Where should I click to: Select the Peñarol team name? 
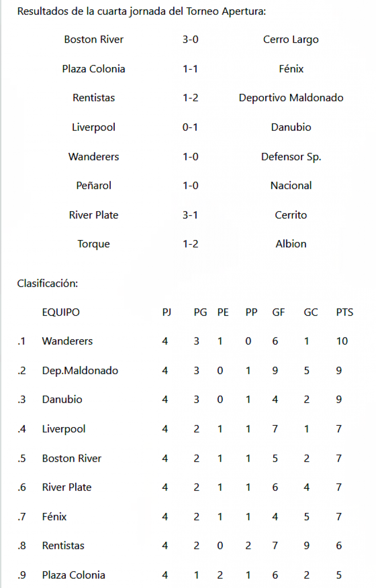(94, 185)
